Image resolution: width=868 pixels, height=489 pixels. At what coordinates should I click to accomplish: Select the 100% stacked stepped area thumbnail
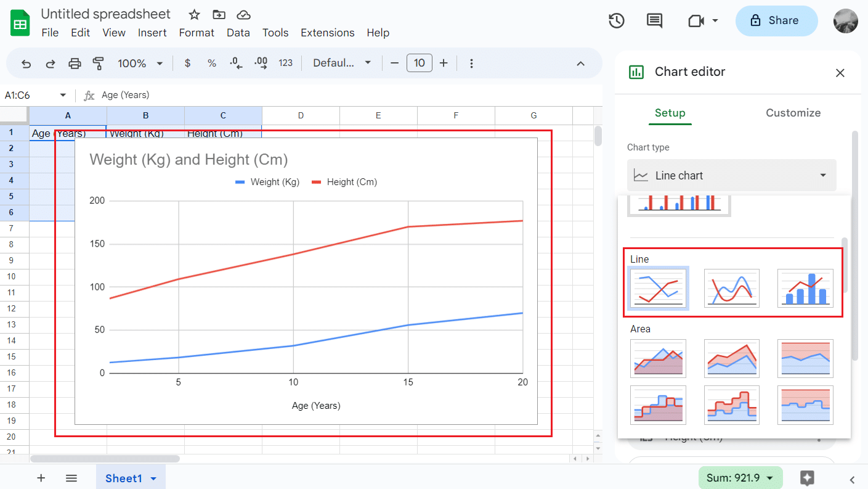805,405
